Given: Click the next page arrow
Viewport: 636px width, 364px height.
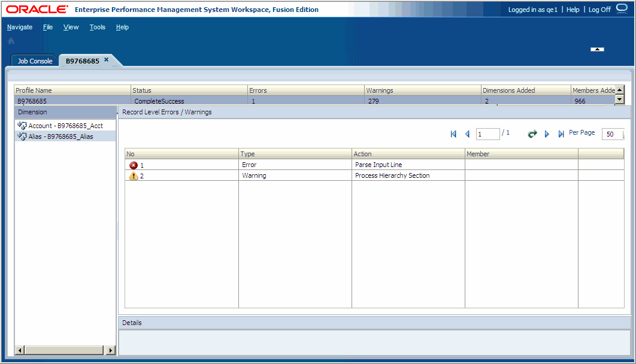Looking at the screenshot, I should click(547, 134).
